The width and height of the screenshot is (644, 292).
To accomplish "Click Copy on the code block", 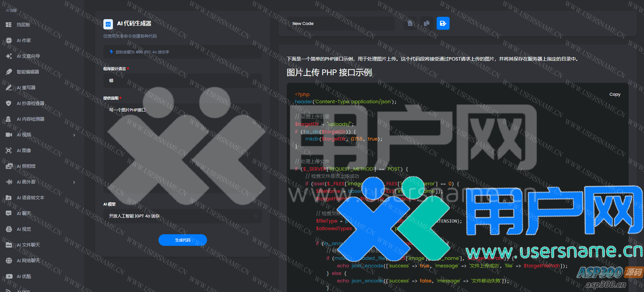I will (615, 94).
